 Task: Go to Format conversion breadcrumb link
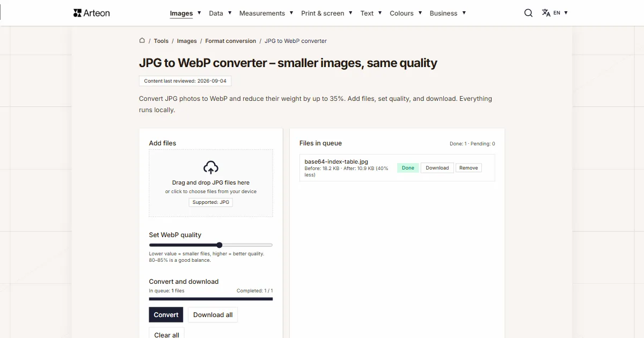[231, 41]
